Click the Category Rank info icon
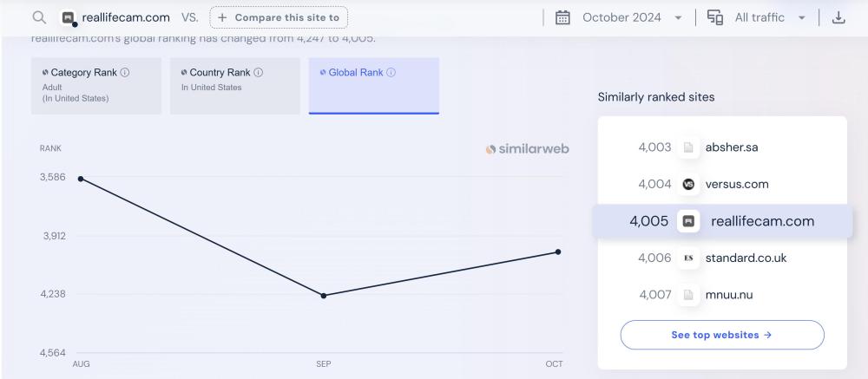The height and width of the screenshot is (379, 868). [x=125, y=73]
